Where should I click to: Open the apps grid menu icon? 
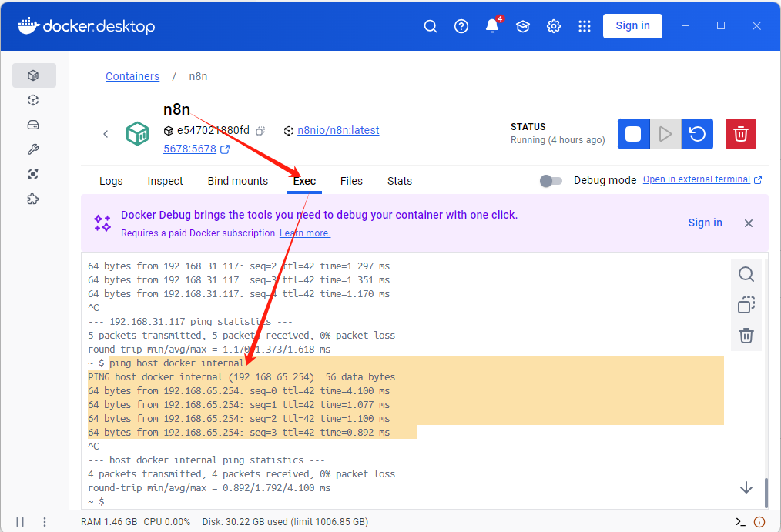[x=585, y=26]
